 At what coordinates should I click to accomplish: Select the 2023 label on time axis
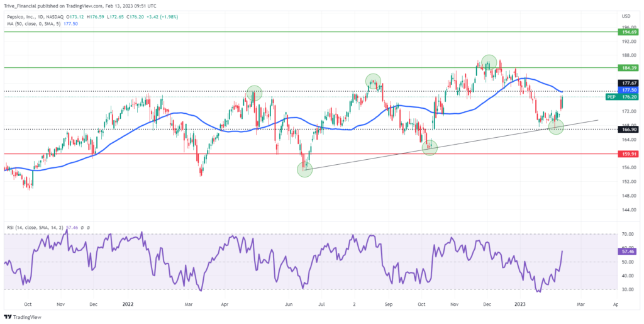[520, 305]
